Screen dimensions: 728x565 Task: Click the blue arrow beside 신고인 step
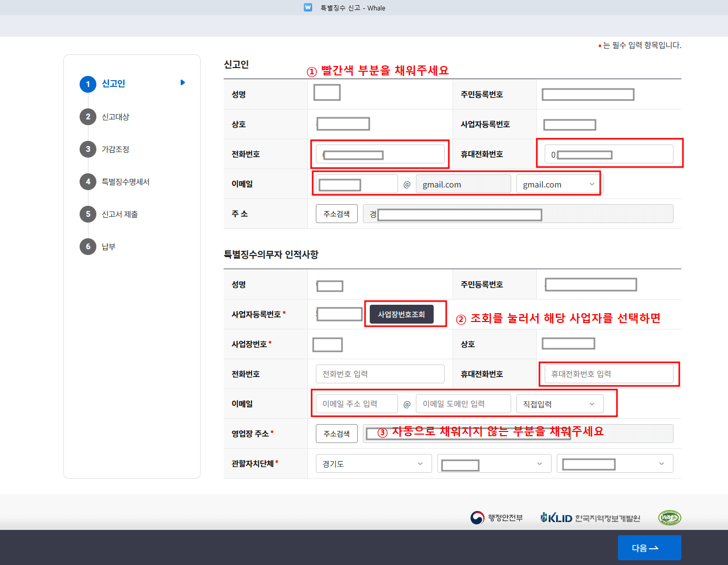point(182,83)
